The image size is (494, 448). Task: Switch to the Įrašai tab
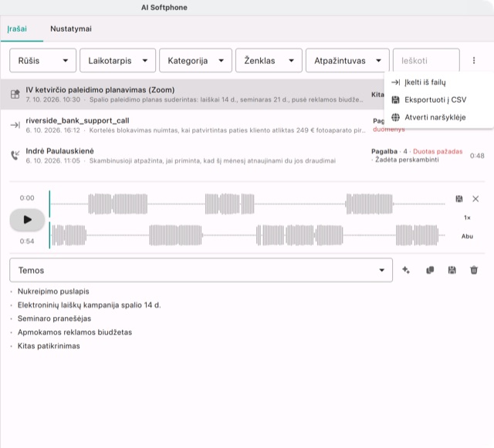point(17,29)
